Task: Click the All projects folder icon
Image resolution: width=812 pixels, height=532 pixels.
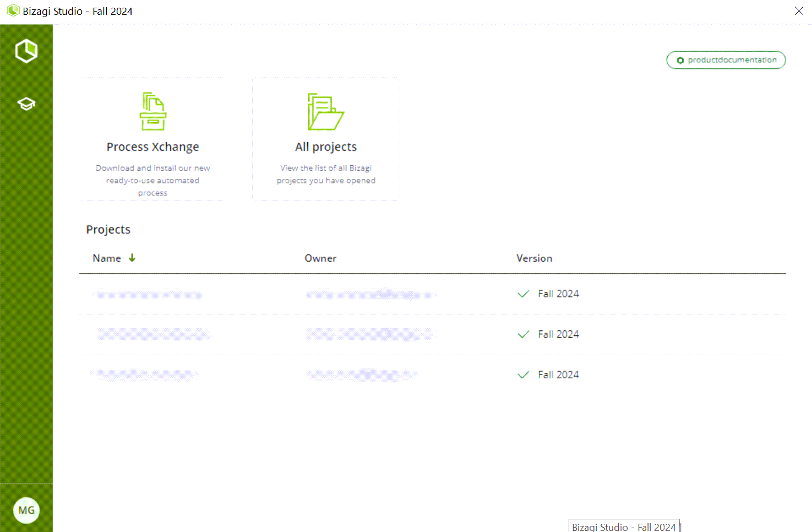Action: 325,112
